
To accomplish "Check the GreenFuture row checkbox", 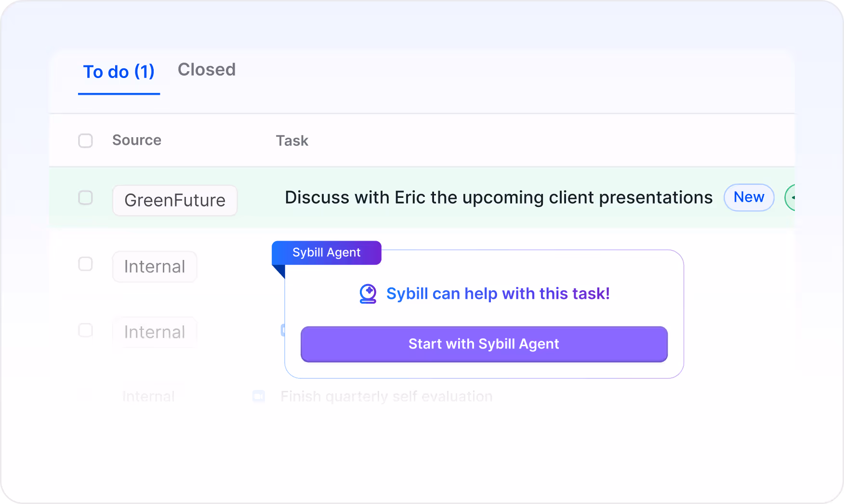I will [x=86, y=197].
